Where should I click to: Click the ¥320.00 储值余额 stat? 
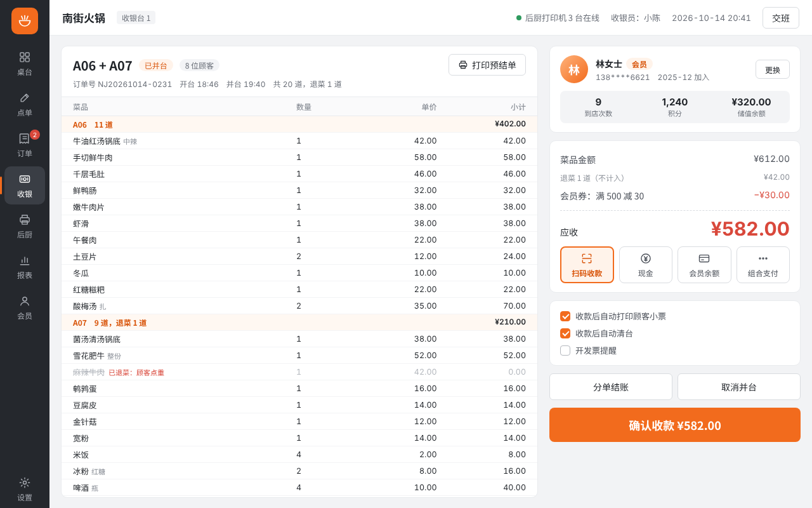751,107
